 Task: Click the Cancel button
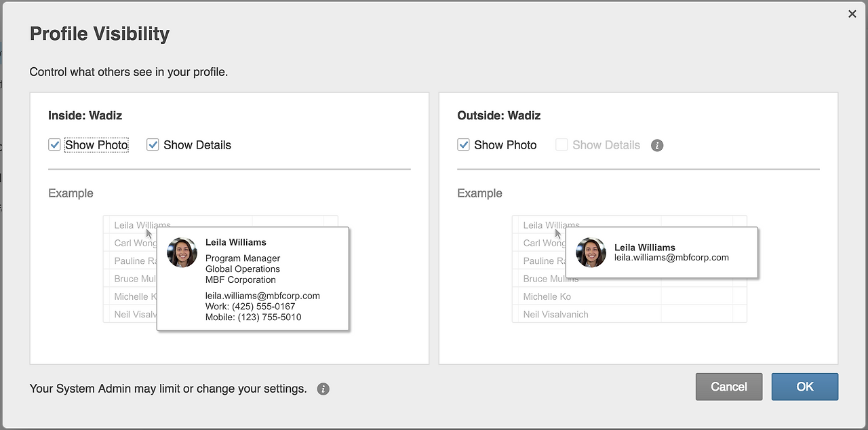[729, 387]
